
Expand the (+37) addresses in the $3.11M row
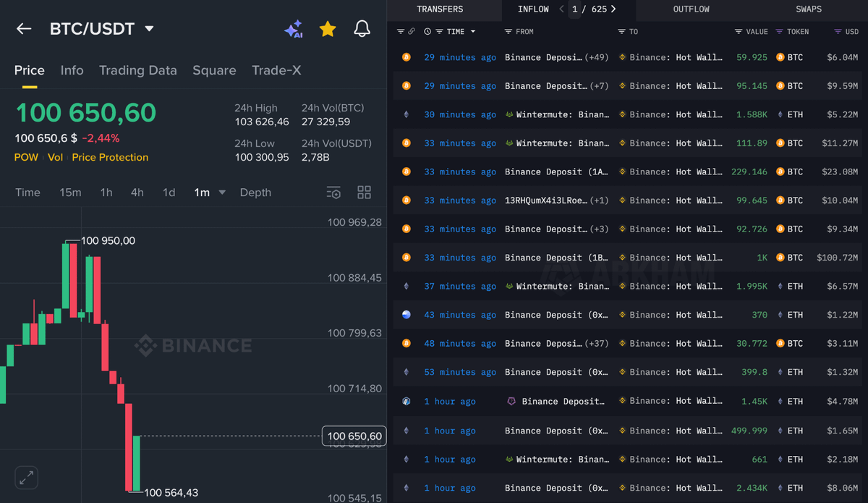(x=597, y=344)
